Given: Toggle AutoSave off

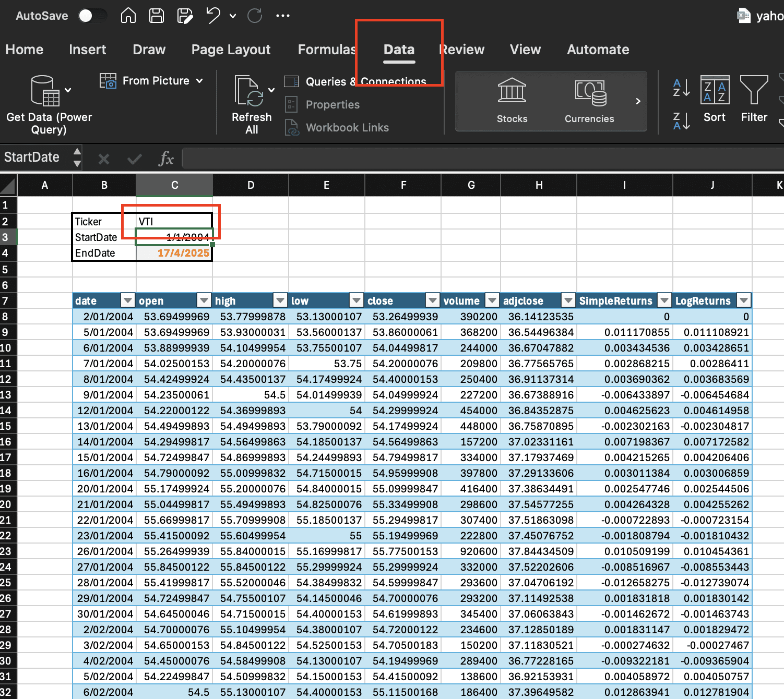Looking at the screenshot, I should tap(93, 16).
